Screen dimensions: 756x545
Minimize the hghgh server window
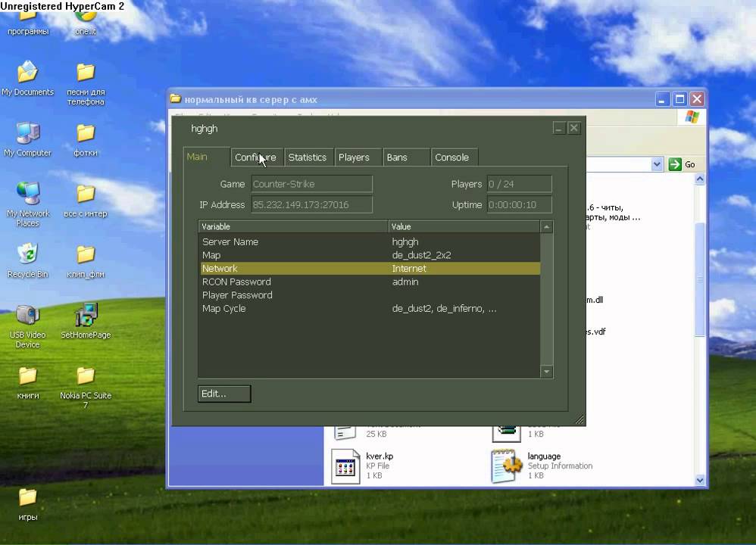pos(559,128)
